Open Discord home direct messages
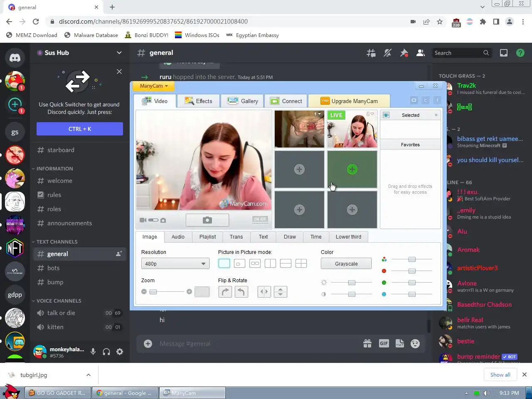 point(15,58)
